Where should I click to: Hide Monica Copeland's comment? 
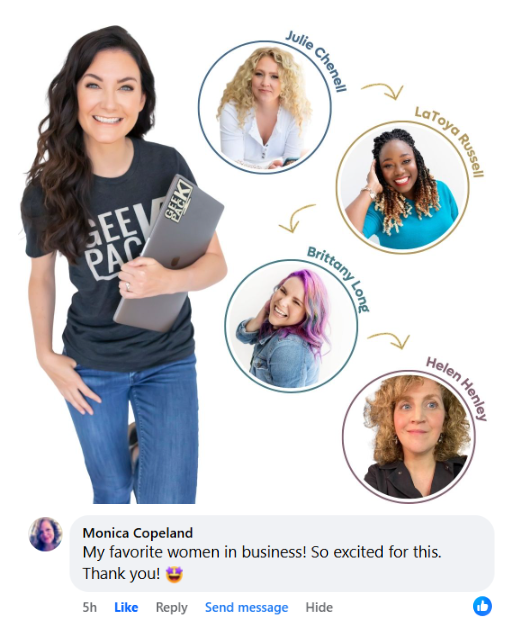pos(319,607)
